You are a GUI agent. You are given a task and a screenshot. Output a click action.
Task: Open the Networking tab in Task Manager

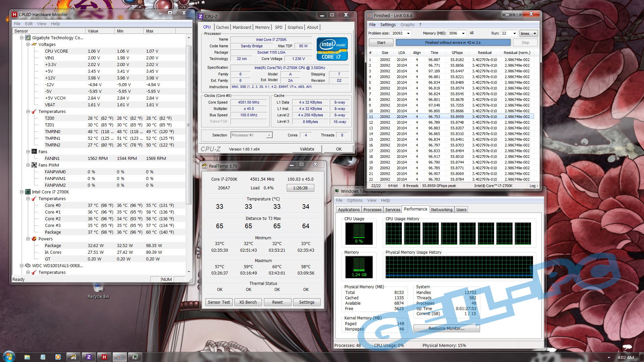pyautogui.click(x=441, y=209)
